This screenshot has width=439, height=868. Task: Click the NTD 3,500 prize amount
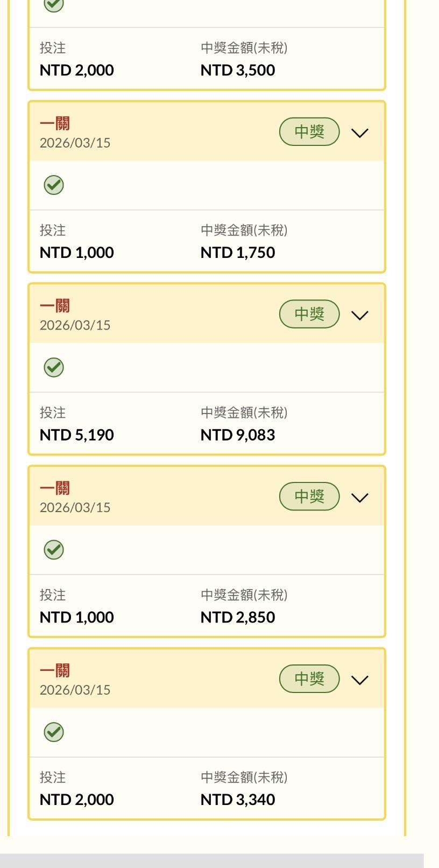click(x=238, y=71)
